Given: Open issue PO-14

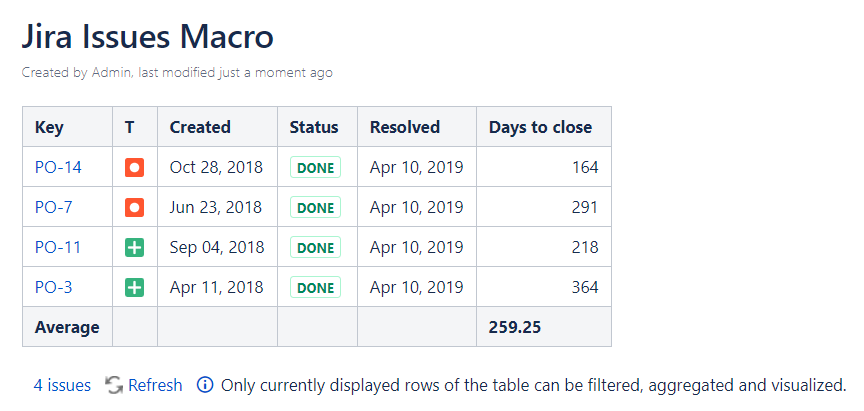Looking at the screenshot, I should point(58,167).
